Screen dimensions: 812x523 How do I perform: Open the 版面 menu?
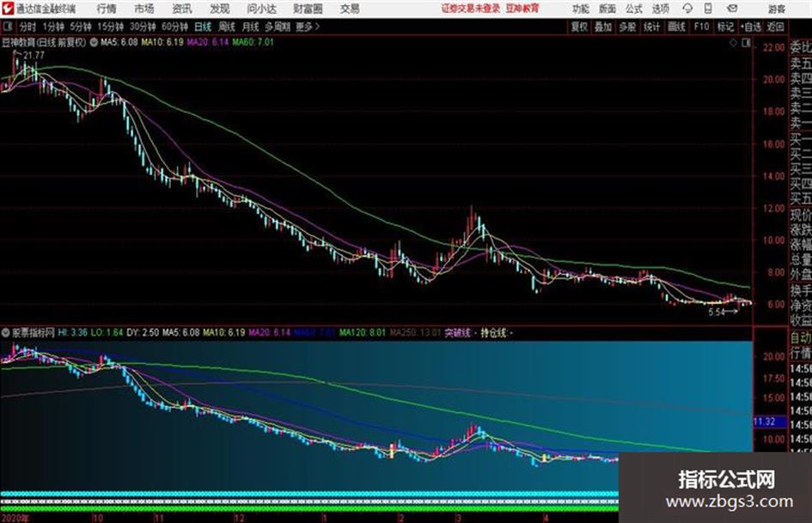pyautogui.click(x=607, y=9)
